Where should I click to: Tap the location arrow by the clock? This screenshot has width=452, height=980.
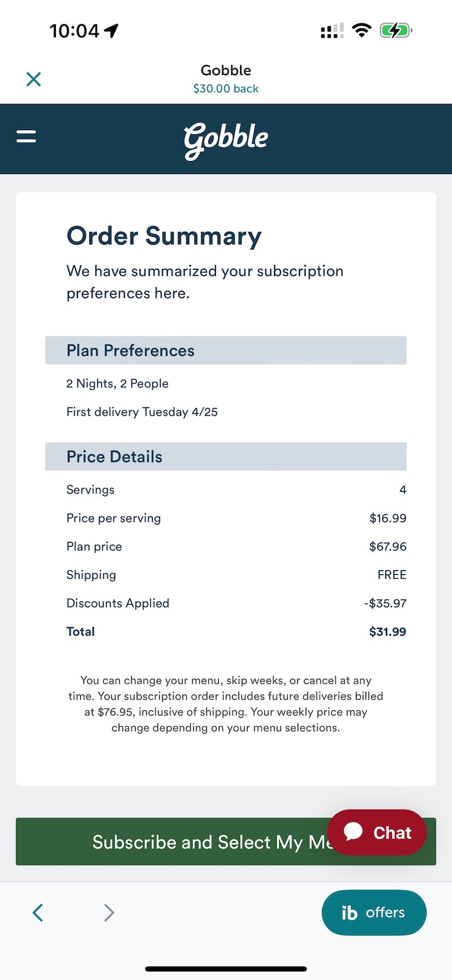pyautogui.click(x=112, y=31)
